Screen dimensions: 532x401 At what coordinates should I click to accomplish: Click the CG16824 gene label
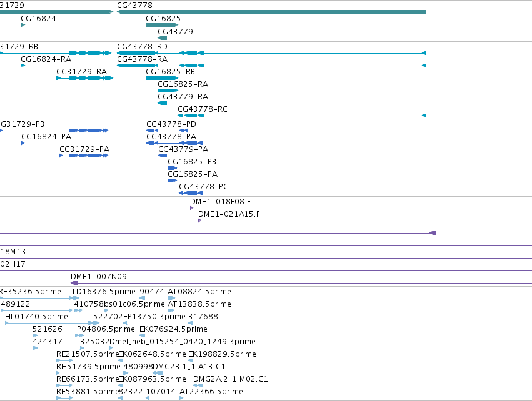tap(38, 19)
